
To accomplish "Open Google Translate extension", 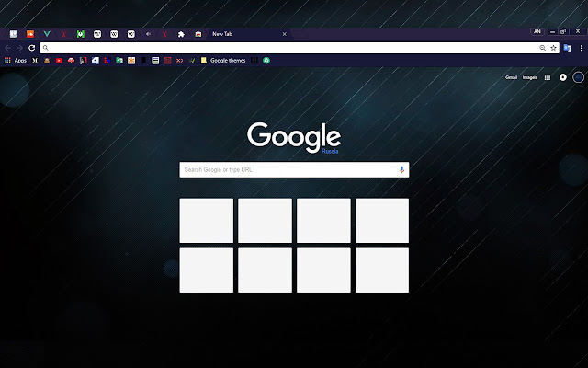I will pyautogui.click(x=567, y=48).
